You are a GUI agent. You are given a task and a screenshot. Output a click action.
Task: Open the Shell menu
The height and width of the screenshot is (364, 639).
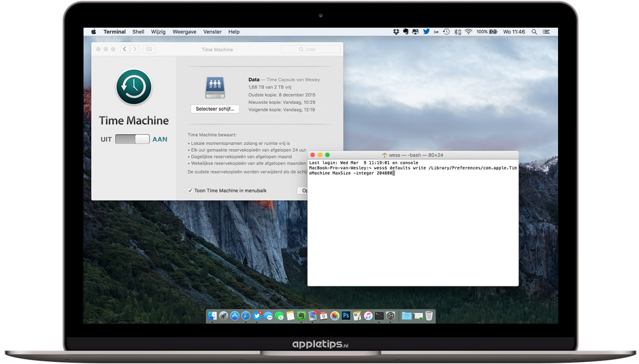click(138, 32)
